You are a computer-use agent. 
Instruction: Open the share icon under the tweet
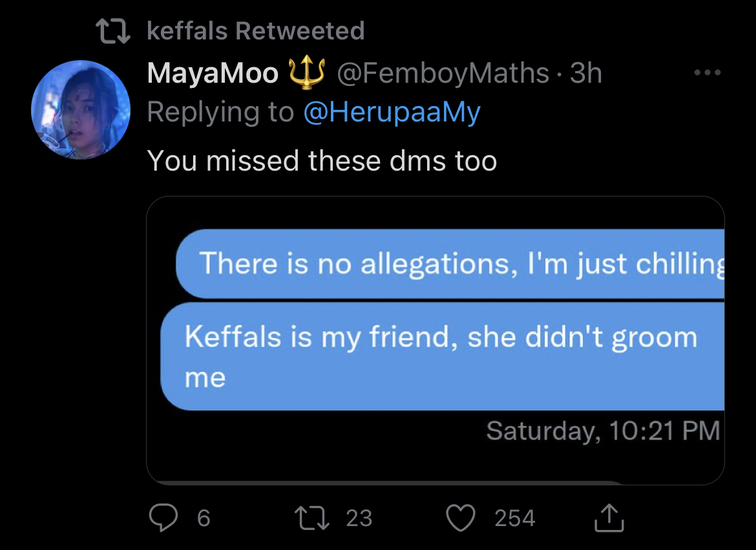(609, 517)
